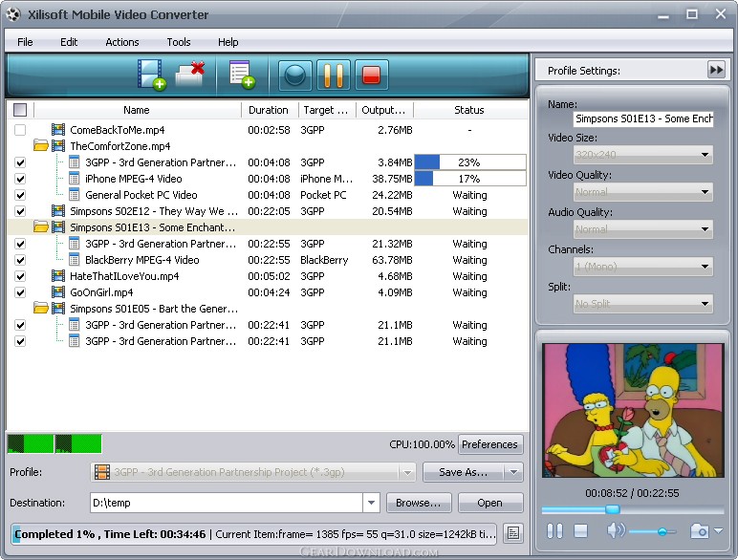Click the HateThatILoveYou.mp4 film icon
This screenshot has height=560, width=738.
58,276
